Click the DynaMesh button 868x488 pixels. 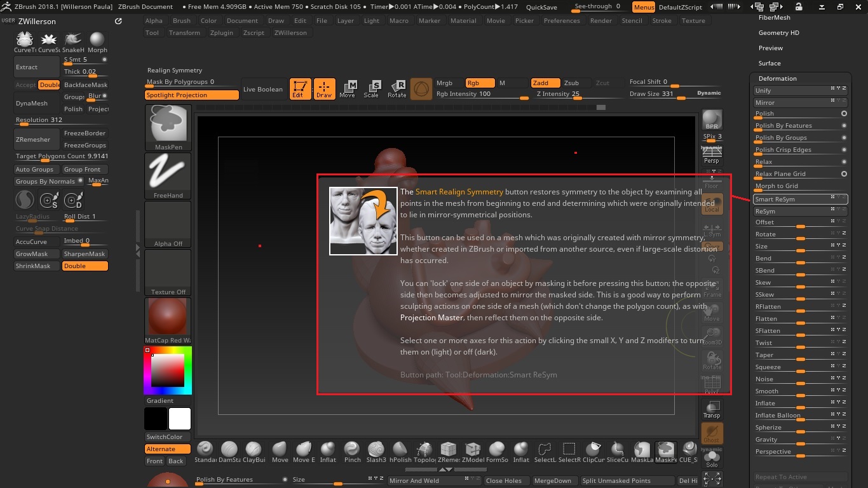pos(37,103)
